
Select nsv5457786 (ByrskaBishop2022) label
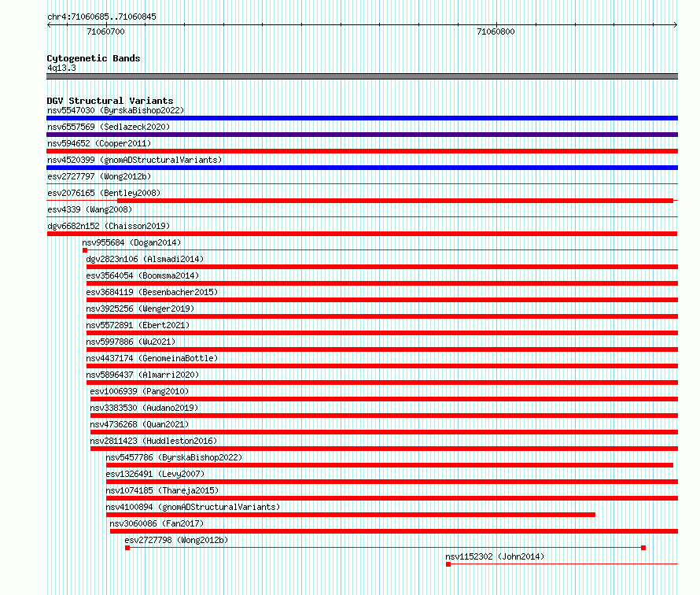click(174, 457)
